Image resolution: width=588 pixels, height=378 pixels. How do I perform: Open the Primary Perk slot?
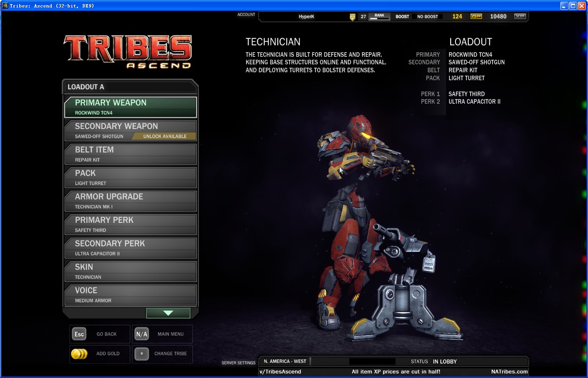pos(131,224)
